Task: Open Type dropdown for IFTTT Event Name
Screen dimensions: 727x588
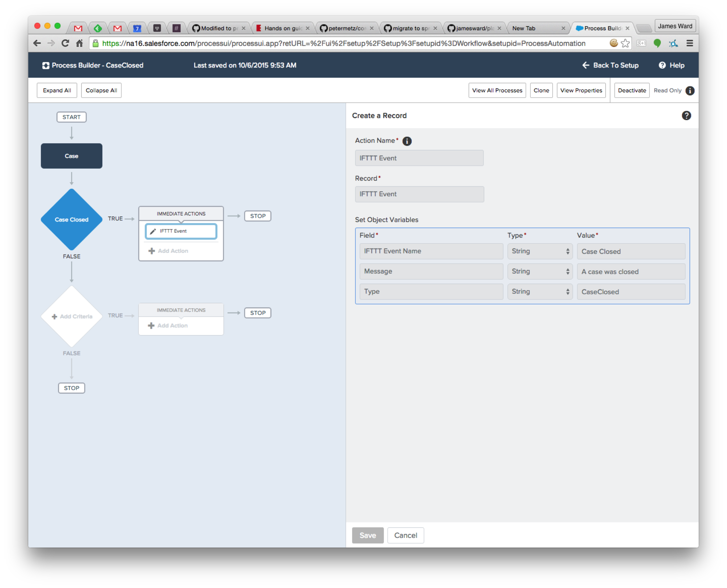Action: pyautogui.click(x=540, y=251)
